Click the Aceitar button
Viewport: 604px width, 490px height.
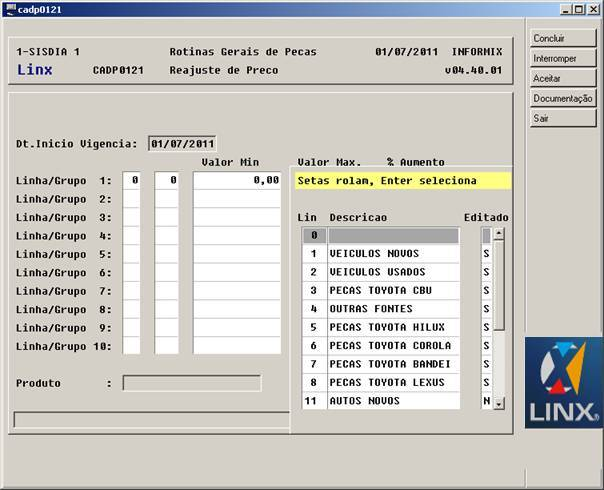point(563,78)
